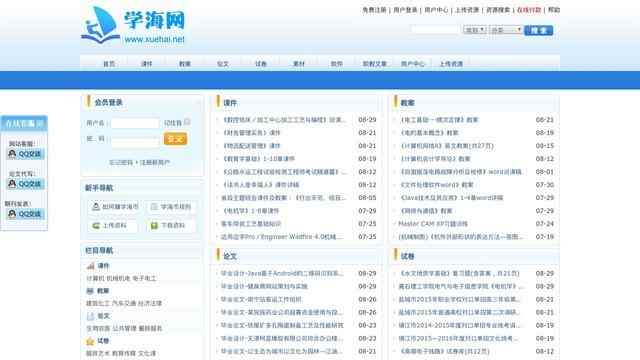
Task: Open the second search filter dropdown
Action: coord(505,30)
